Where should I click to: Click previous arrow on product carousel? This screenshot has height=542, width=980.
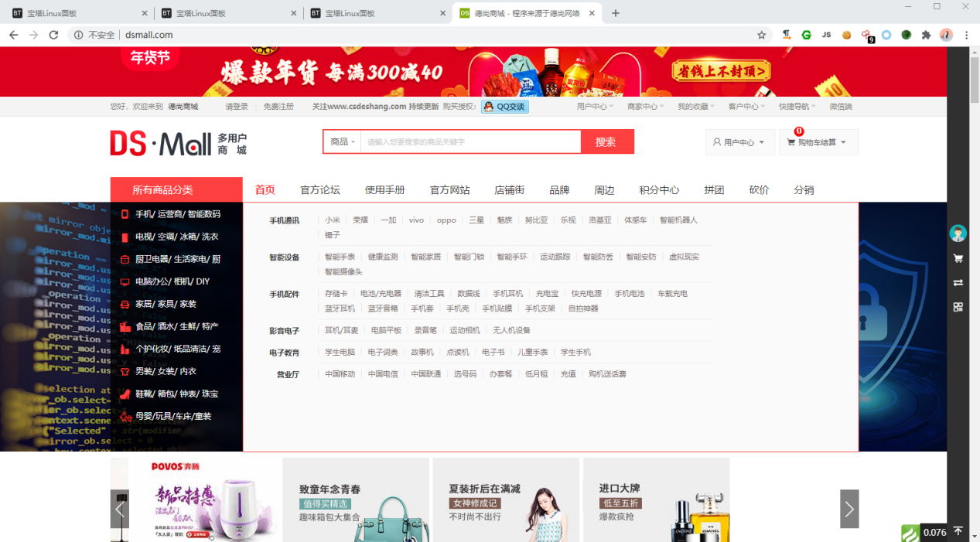(x=119, y=509)
